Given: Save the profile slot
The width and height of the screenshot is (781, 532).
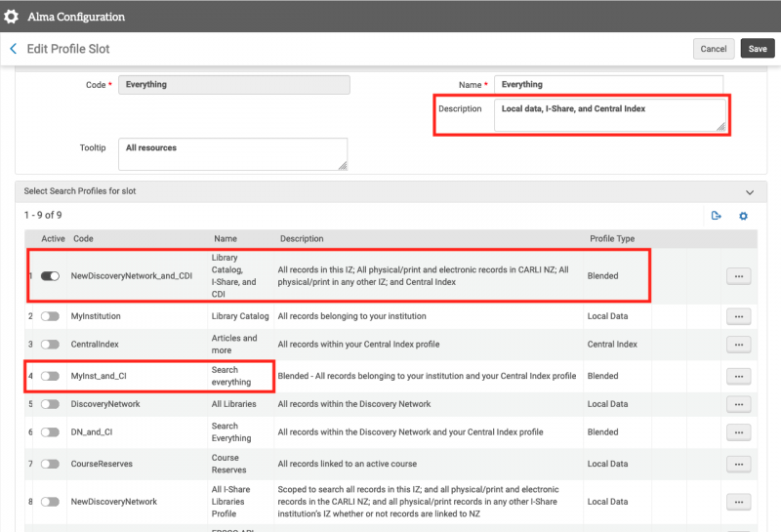Looking at the screenshot, I should click(x=758, y=49).
